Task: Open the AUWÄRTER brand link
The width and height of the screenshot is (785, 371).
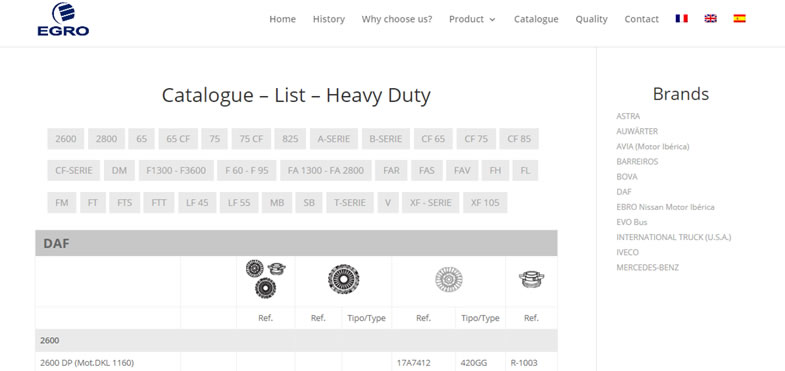Action: point(637,131)
